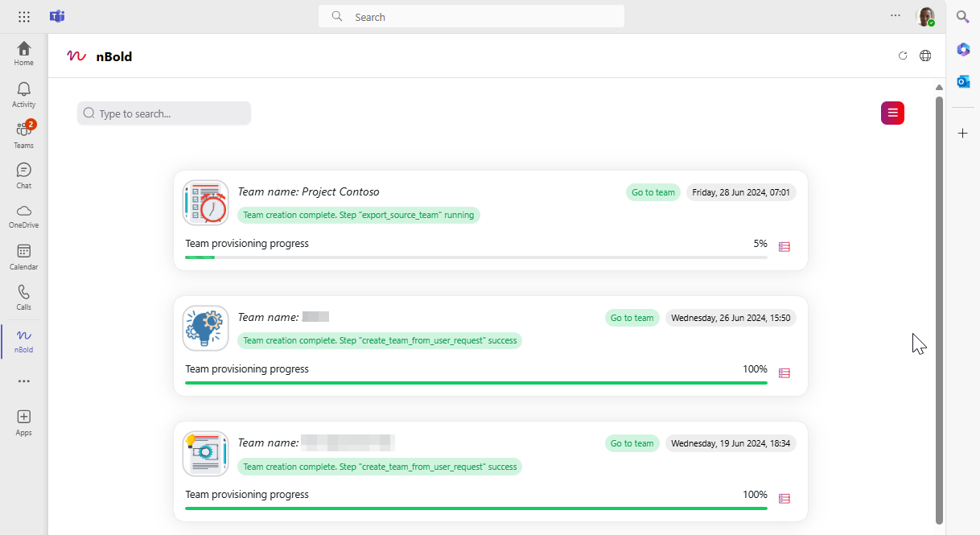This screenshot has width=980, height=535.
Task: Open Teams in the left sidebar
Action: click(24, 134)
